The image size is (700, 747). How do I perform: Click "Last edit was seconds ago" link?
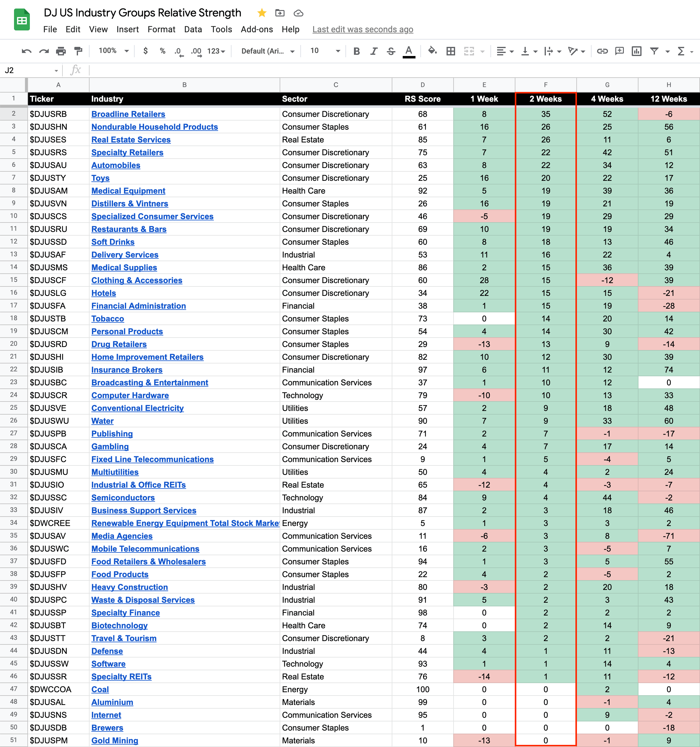click(x=362, y=29)
